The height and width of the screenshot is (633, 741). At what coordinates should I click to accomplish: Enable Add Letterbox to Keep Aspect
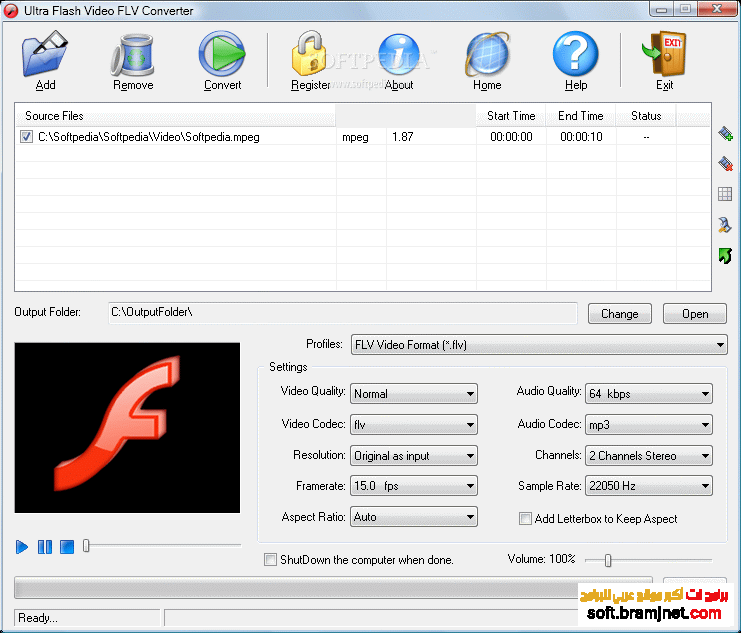(x=525, y=519)
